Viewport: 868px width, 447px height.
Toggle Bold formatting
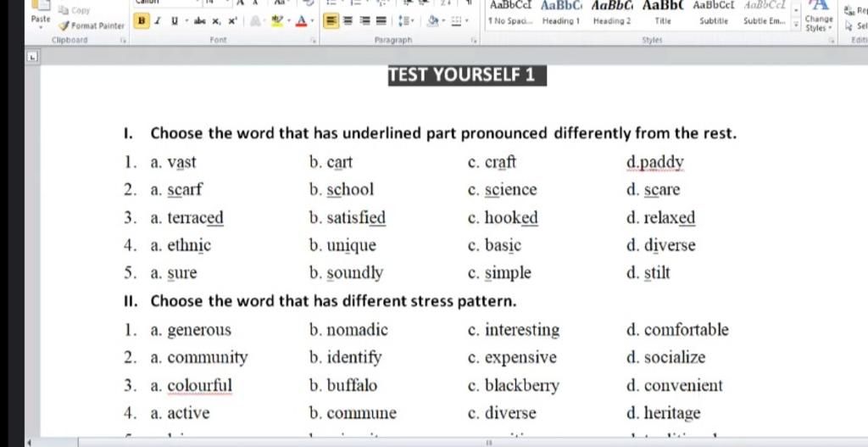[x=142, y=21]
